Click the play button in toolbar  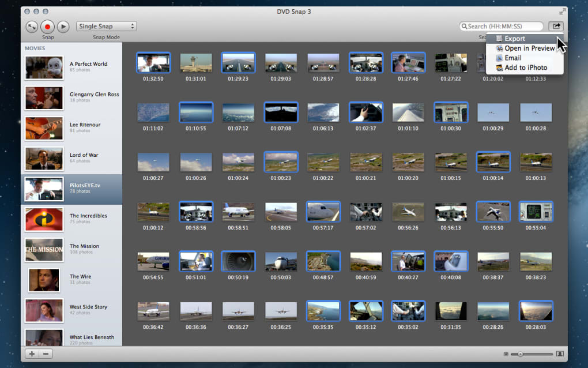point(63,27)
